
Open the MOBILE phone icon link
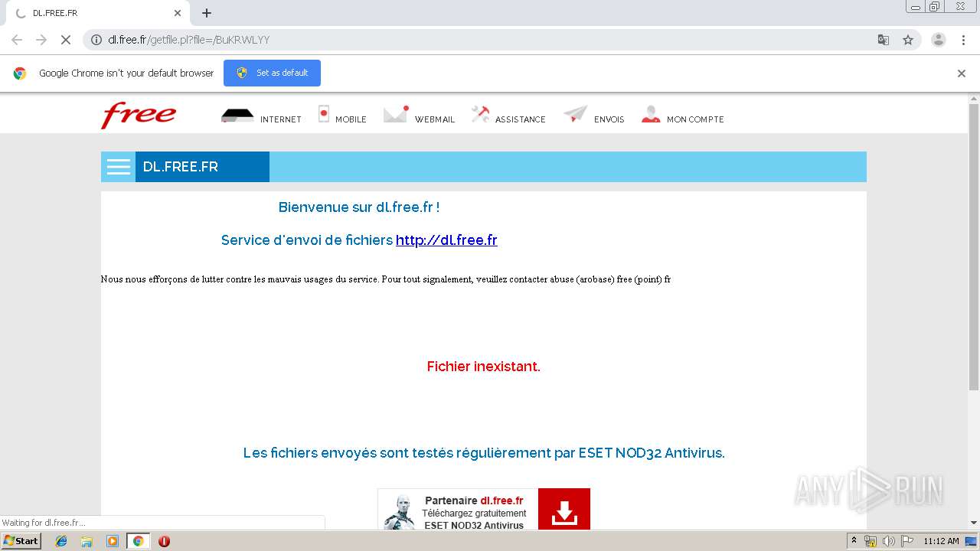[324, 114]
